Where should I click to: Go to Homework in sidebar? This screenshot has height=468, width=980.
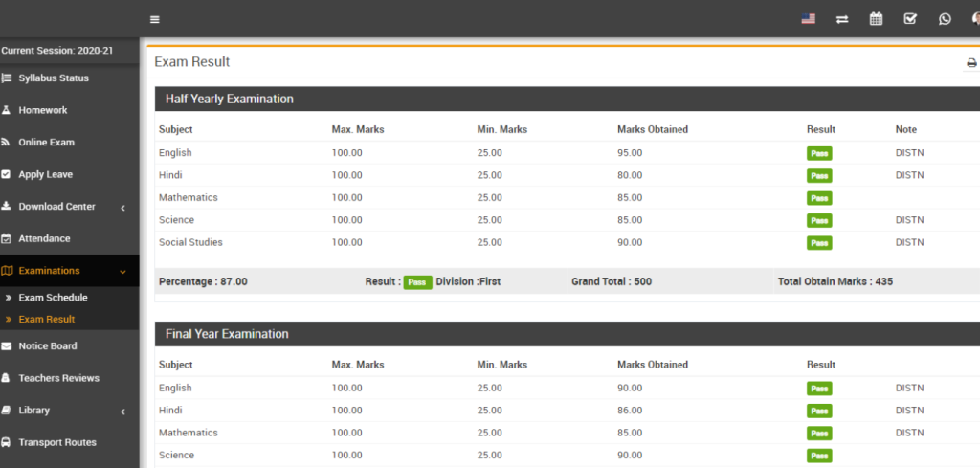[x=42, y=110]
